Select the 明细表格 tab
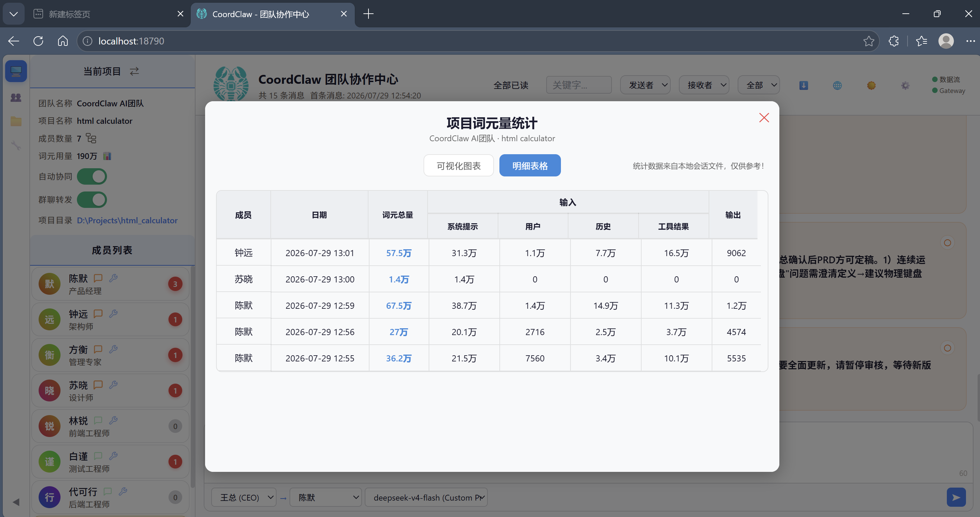The width and height of the screenshot is (980, 517). [529, 165]
